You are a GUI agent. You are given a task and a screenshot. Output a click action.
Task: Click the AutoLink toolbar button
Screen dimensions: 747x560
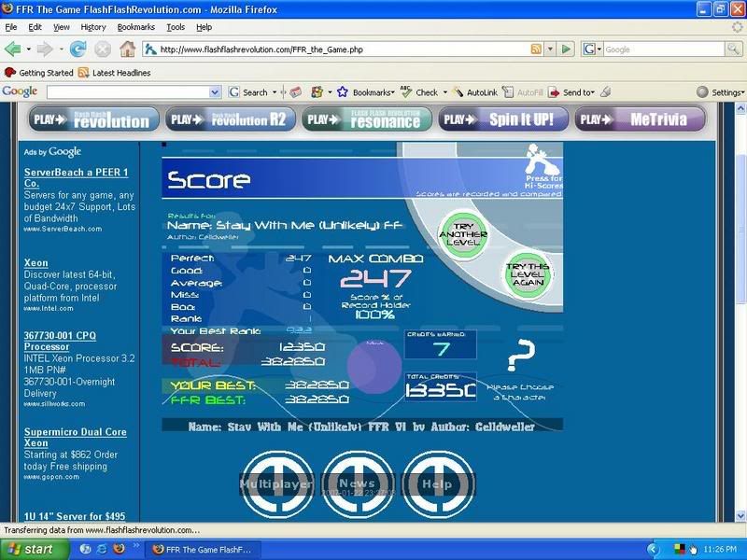475,91
